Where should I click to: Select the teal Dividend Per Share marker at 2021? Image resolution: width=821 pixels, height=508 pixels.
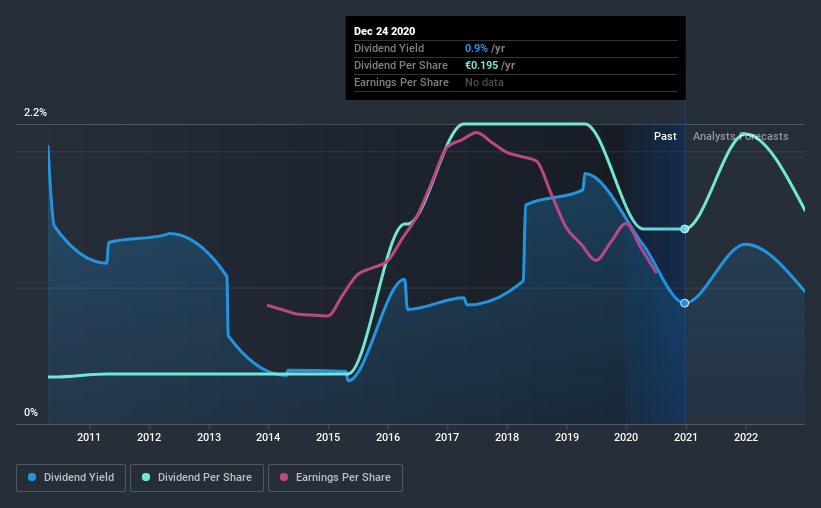[684, 229]
